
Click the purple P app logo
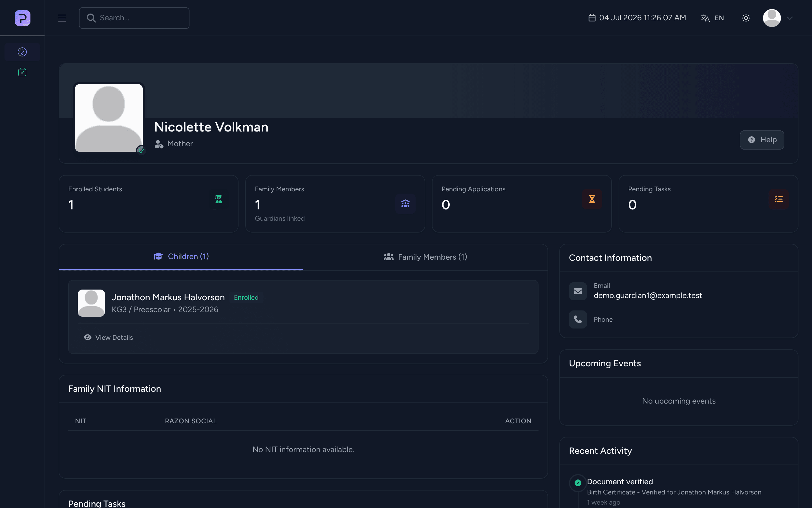pyautogui.click(x=23, y=18)
